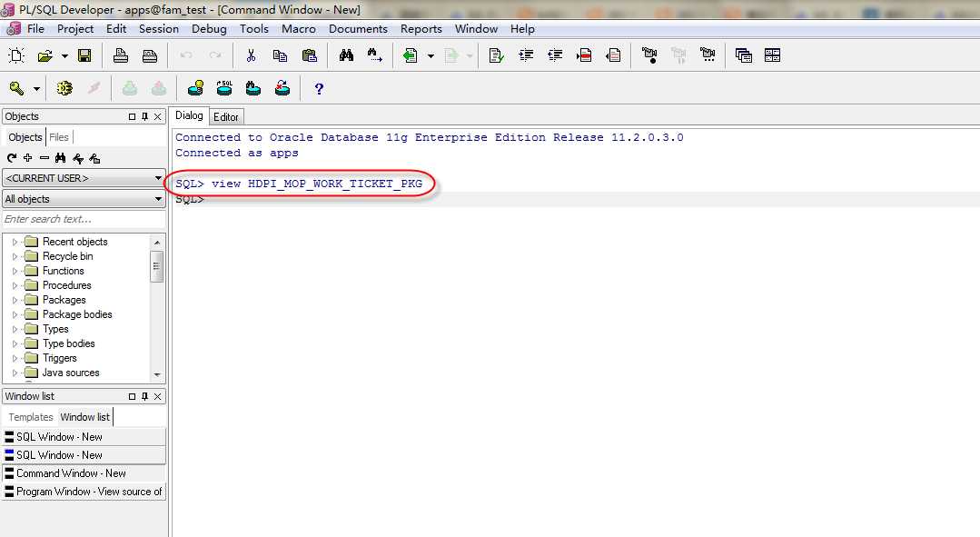Select the Recycle bin tree item
Screen dimensions: 980x537
click(67, 256)
